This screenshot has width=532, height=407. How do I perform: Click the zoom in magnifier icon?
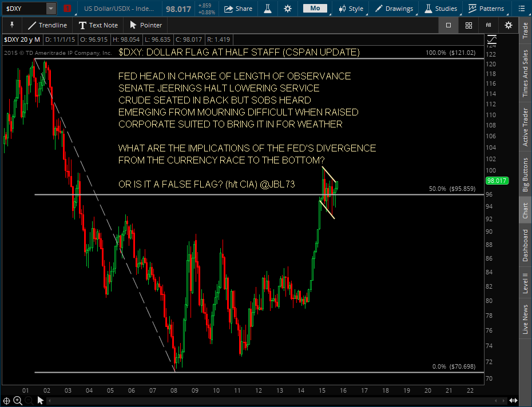click(x=18, y=401)
